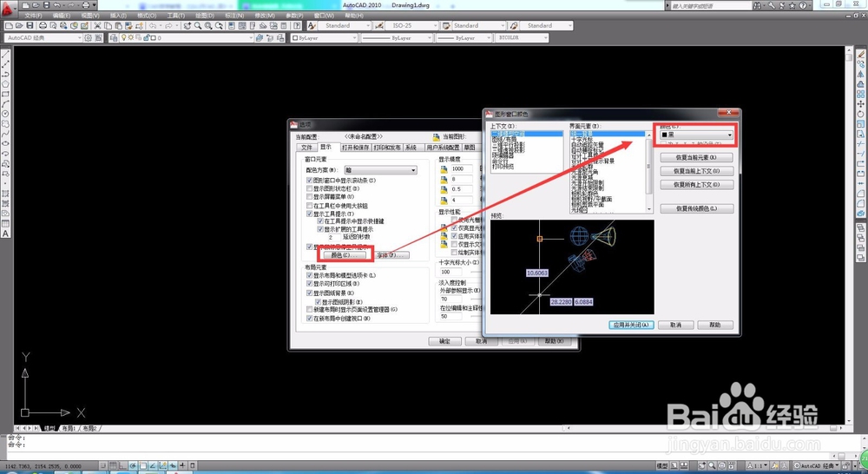Click the Plot (print) icon in the standard toolbar
Viewport: 868px width, 474px height.
pyautogui.click(x=43, y=25)
